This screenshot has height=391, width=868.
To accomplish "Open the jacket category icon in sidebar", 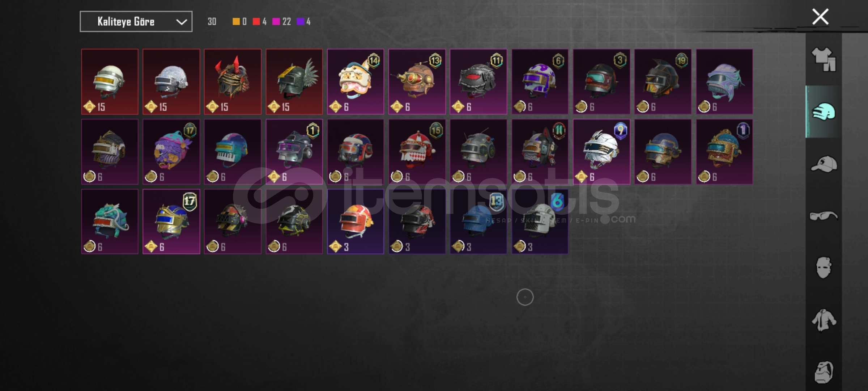I will (x=824, y=320).
